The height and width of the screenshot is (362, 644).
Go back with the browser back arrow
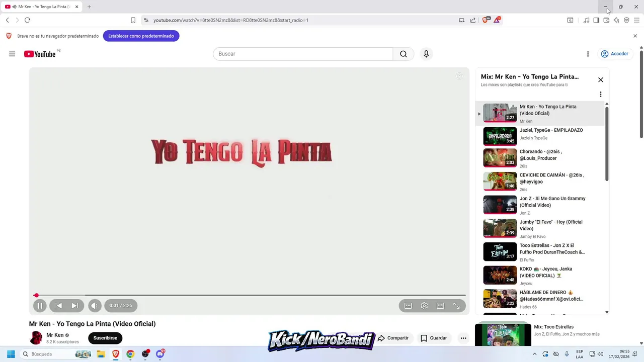click(7, 20)
